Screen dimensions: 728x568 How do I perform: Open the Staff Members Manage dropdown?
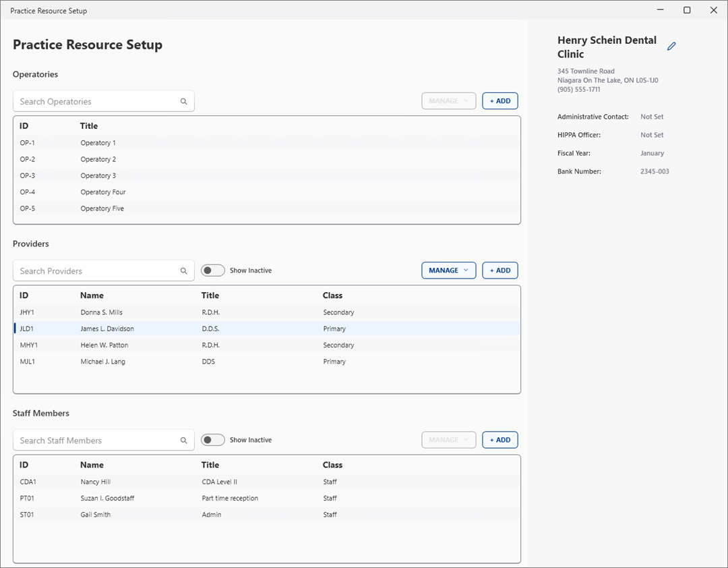[x=448, y=440]
